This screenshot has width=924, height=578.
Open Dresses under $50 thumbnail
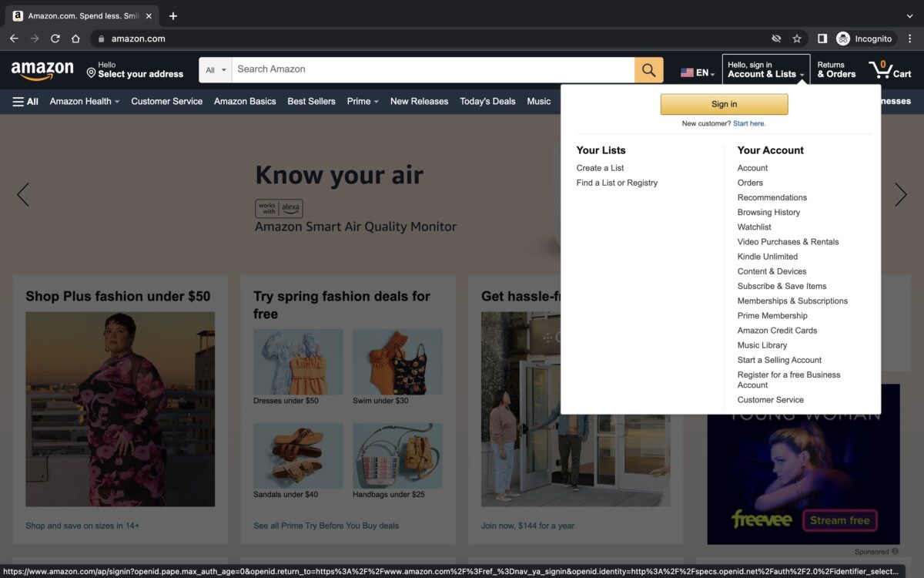[298, 363]
